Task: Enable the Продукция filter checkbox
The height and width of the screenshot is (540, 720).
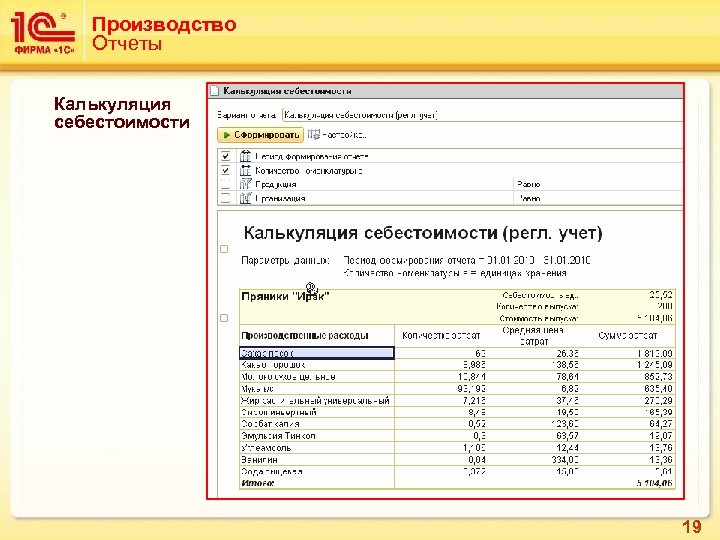Action: [x=225, y=184]
